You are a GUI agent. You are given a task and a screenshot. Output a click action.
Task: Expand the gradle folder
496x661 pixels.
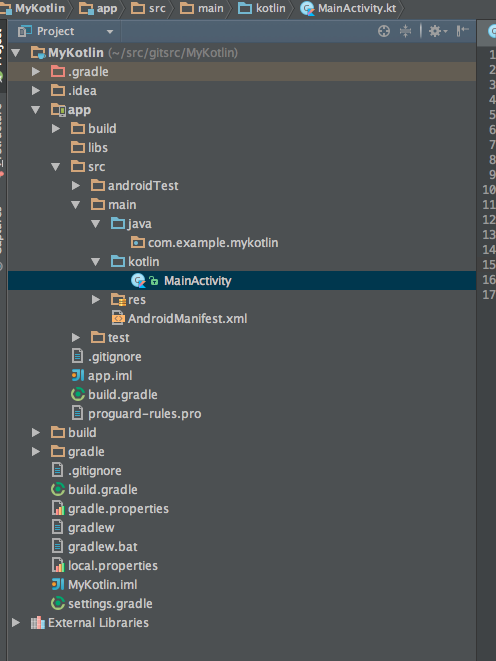[36, 451]
